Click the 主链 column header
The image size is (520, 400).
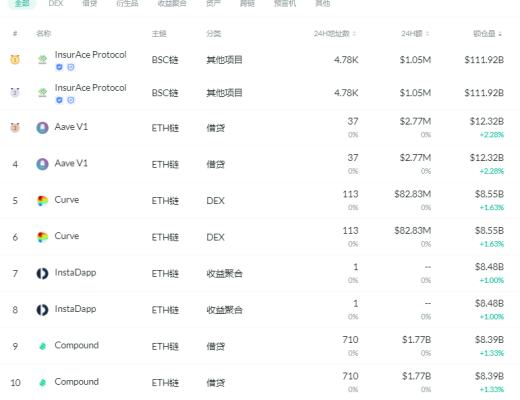(x=159, y=34)
